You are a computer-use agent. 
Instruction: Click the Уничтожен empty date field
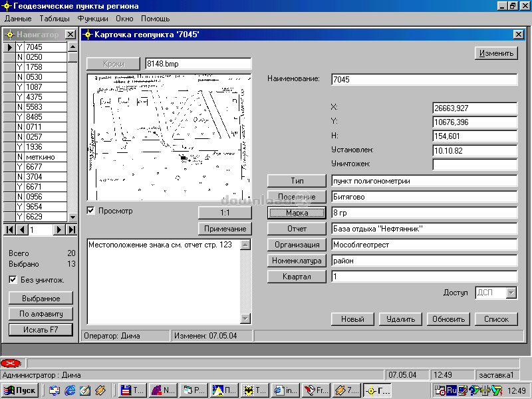click(x=475, y=164)
